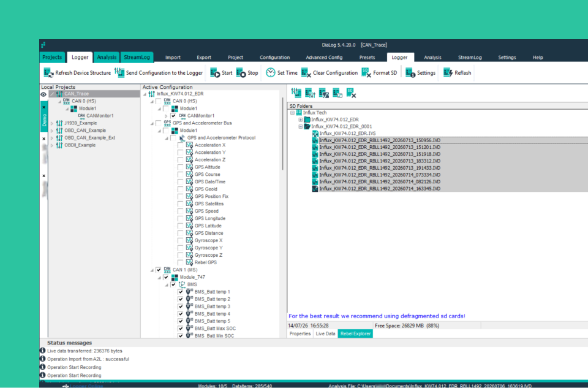Open the Presets ribbon tab
This screenshot has width=588, height=388.
[367, 58]
